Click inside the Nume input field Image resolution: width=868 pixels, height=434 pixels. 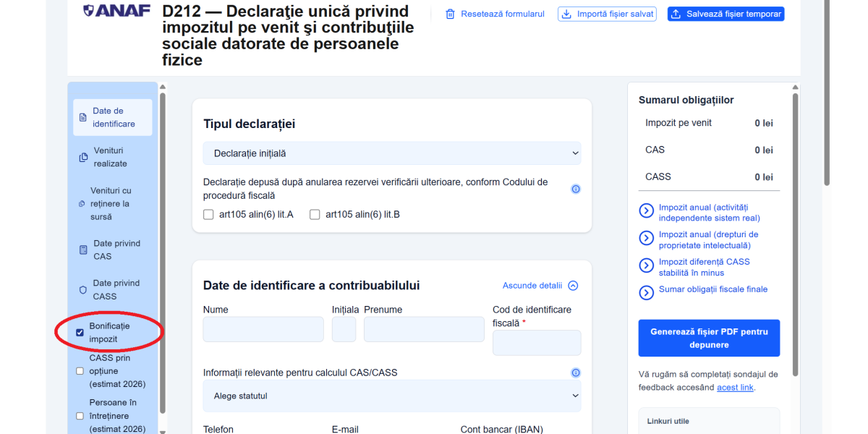(x=263, y=328)
